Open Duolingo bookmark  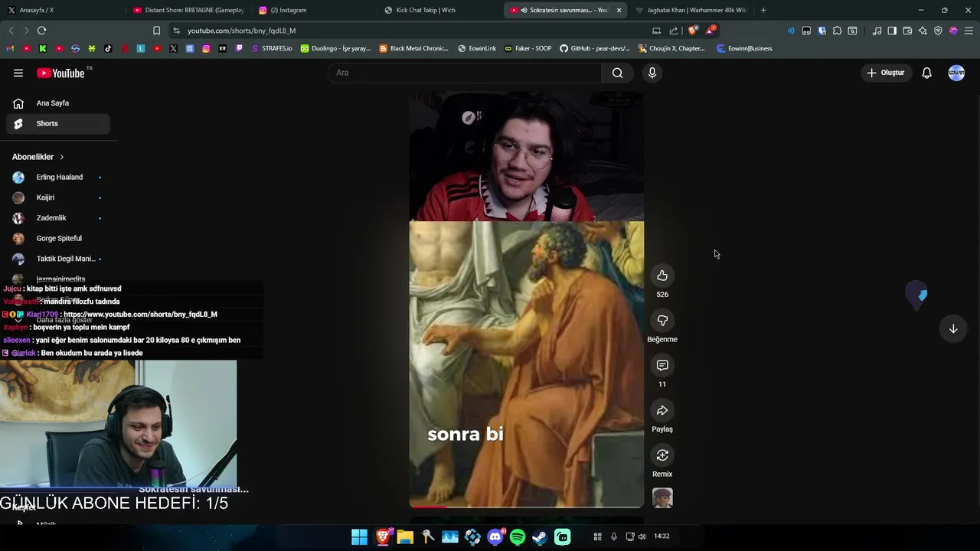pos(335,48)
